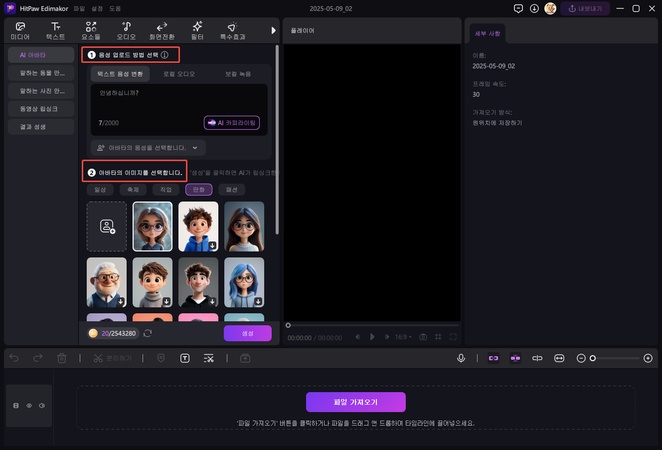Screen dimensions: 662x450
Task: Choose the man in black hoodie avatar
Action: (198, 282)
